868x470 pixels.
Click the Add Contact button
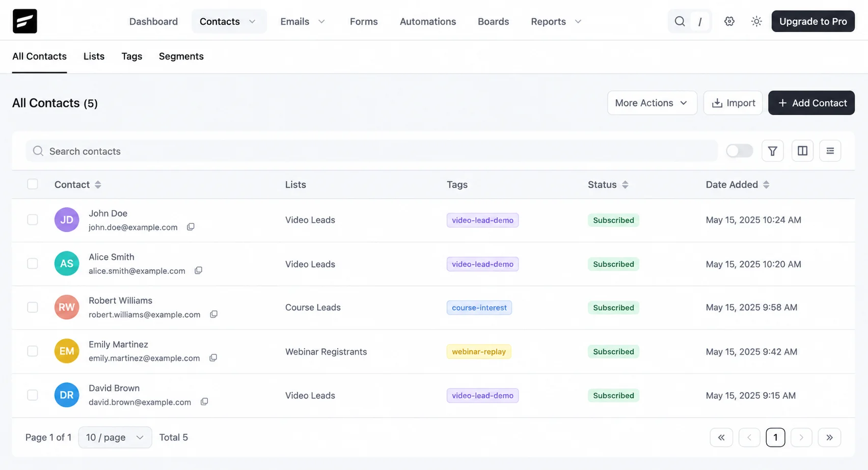[811, 103]
